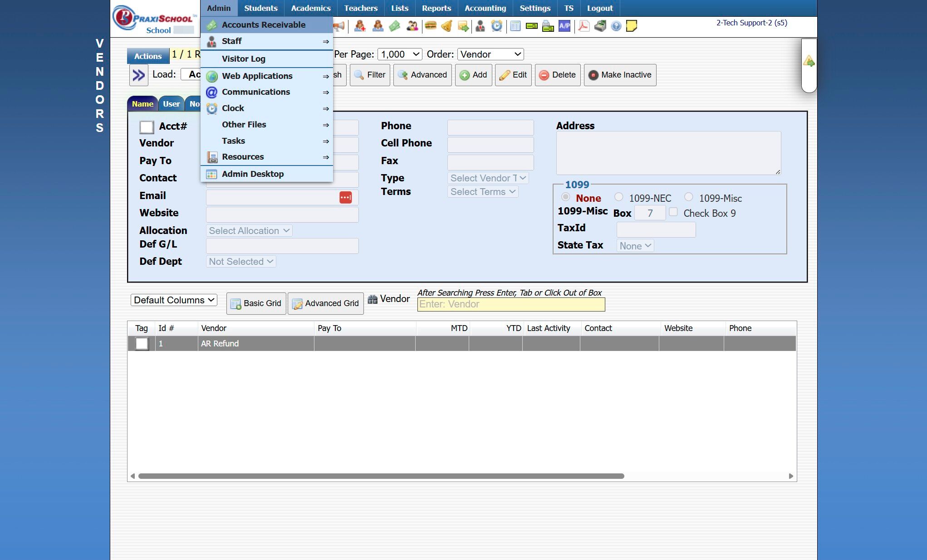
Task: Choose Visitor Log from Admin menu
Action: point(244,59)
